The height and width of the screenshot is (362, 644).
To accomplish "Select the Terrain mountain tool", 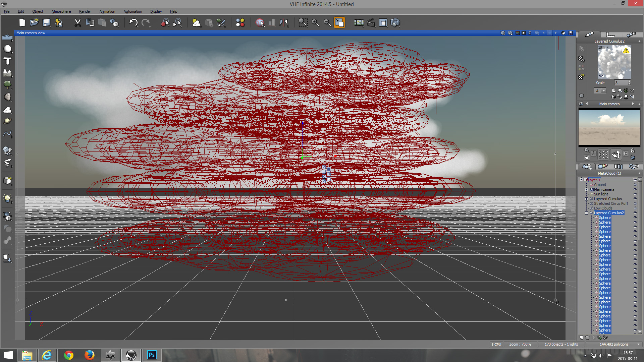I will (7, 73).
